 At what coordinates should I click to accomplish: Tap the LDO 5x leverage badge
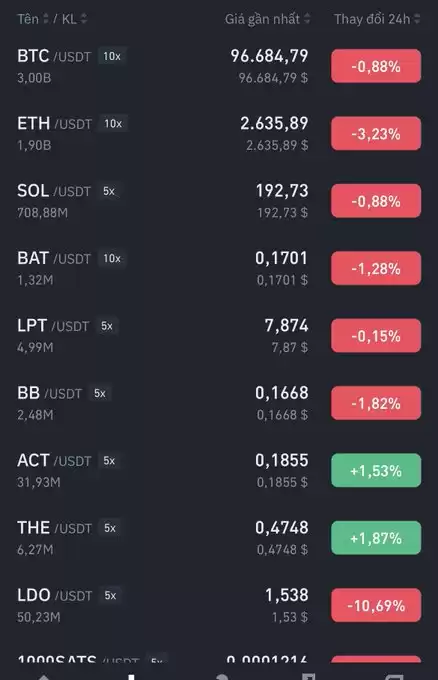110,595
